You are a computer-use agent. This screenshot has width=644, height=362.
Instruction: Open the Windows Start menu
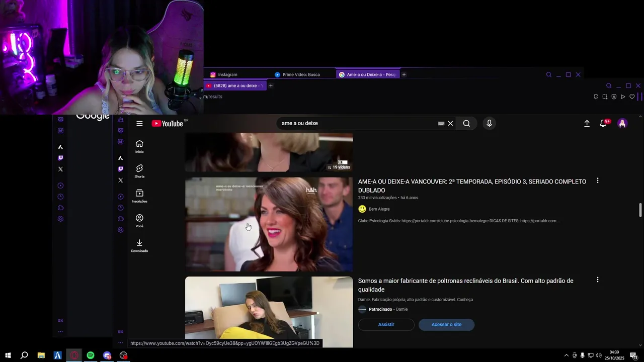[x=8, y=355]
